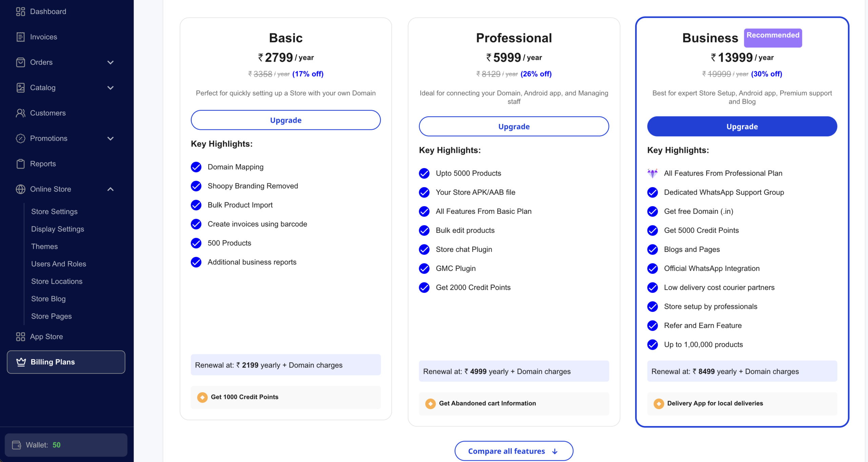The width and height of the screenshot is (868, 462).
Task: Select the Invoices icon
Action: point(20,37)
